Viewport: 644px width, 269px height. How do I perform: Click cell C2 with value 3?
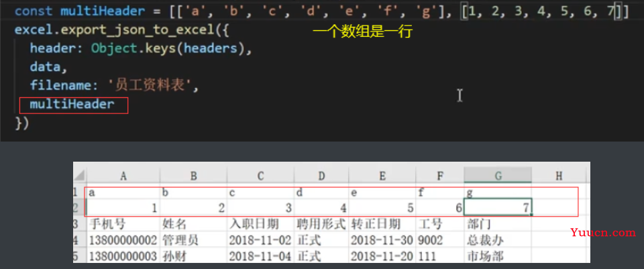tap(260, 208)
